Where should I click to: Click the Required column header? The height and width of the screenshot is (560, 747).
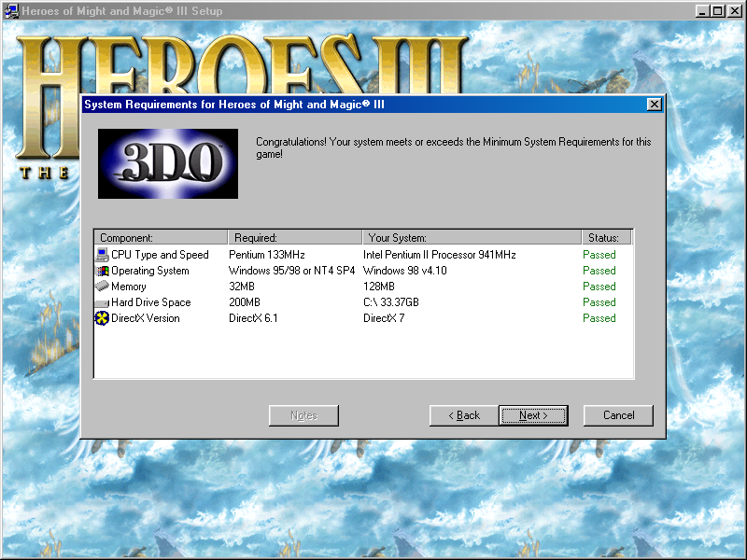point(295,238)
